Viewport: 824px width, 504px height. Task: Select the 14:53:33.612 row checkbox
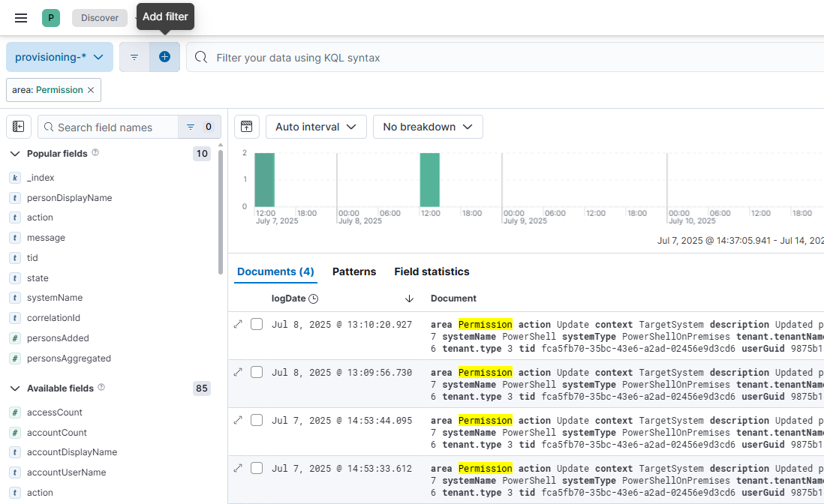click(x=257, y=468)
